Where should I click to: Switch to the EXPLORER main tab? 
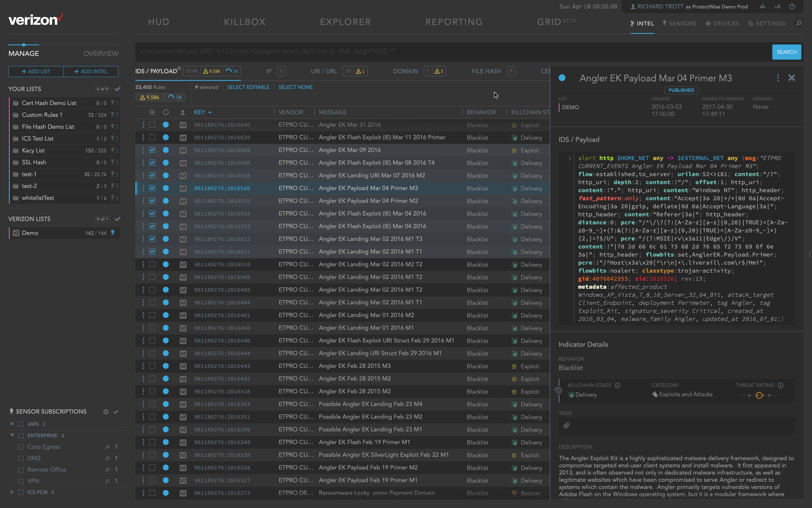[345, 22]
